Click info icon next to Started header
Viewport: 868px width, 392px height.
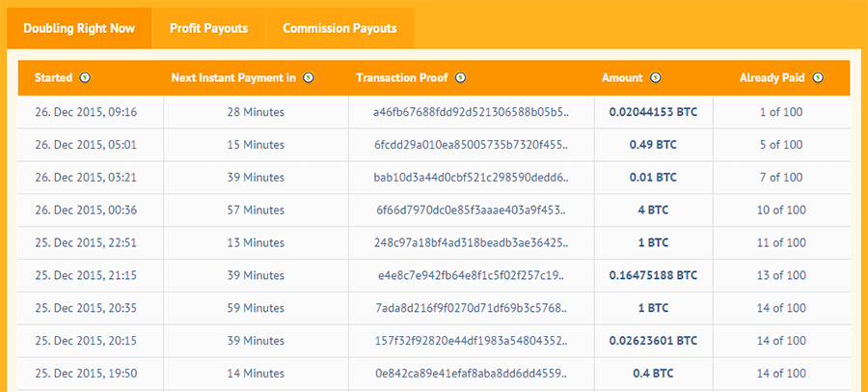coord(85,78)
